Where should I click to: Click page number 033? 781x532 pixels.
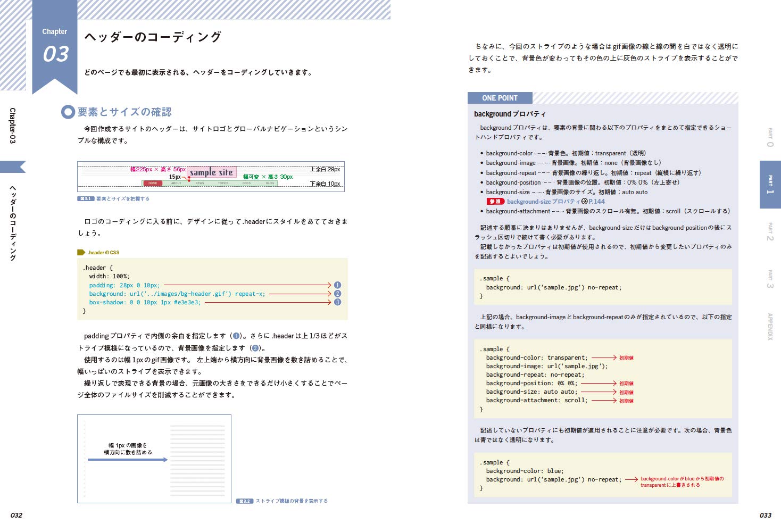coord(765,515)
